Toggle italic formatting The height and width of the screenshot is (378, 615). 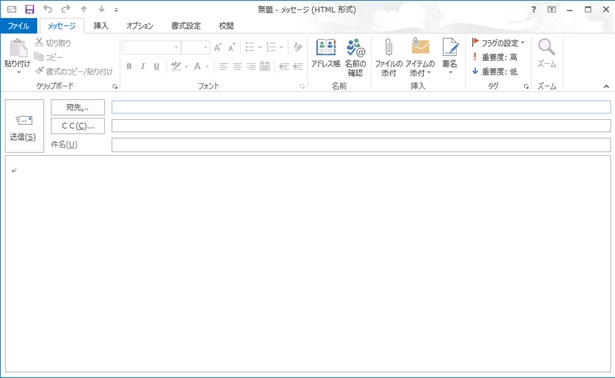coord(143,66)
